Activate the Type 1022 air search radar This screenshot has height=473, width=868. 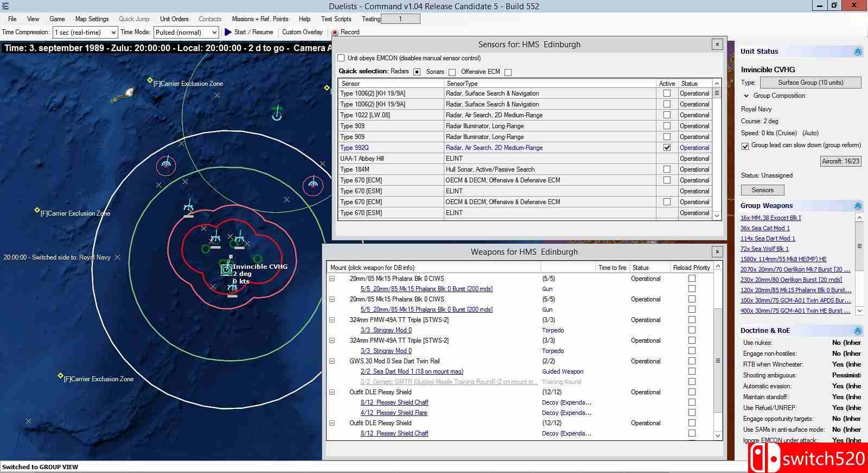[x=667, y=115]
